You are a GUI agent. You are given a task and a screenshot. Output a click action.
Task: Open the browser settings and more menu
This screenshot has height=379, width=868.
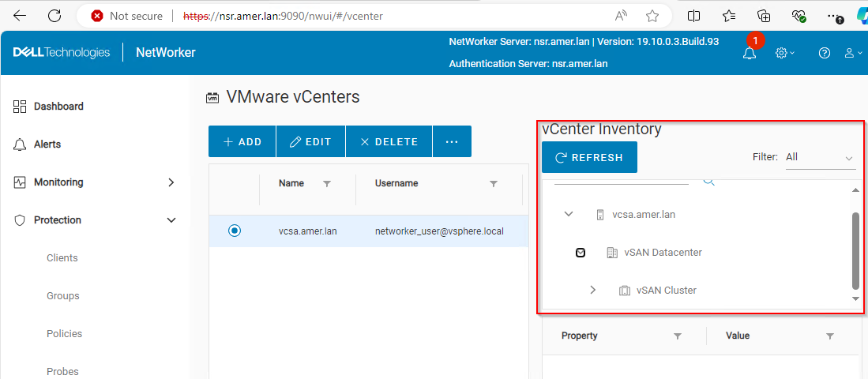click(834, 17)
